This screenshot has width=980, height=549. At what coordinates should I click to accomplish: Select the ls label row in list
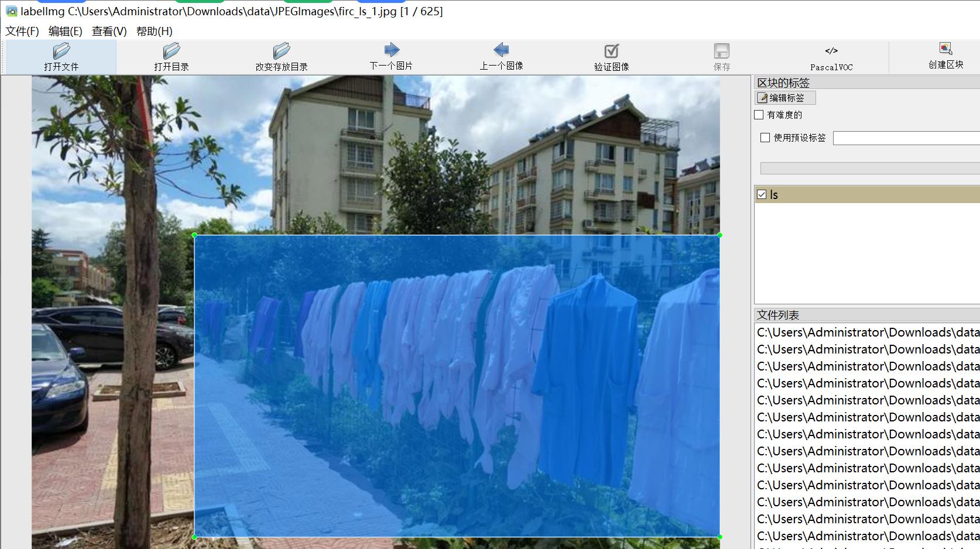click(867, 194)
